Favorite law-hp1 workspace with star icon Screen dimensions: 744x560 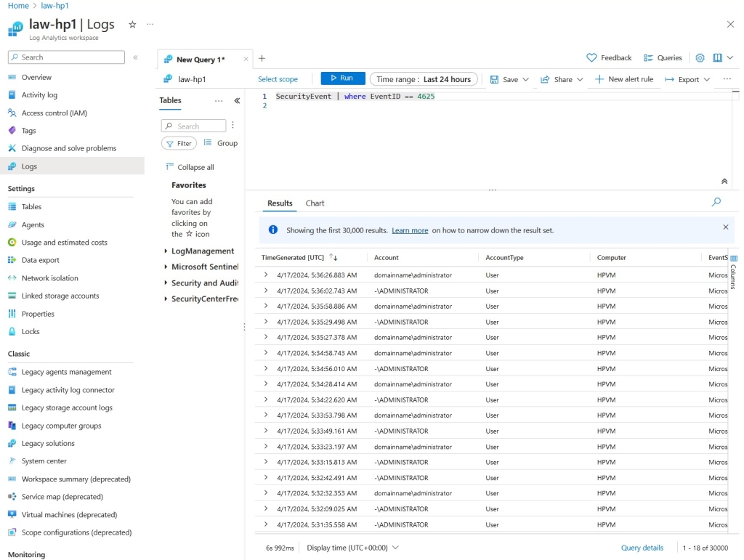132,25
